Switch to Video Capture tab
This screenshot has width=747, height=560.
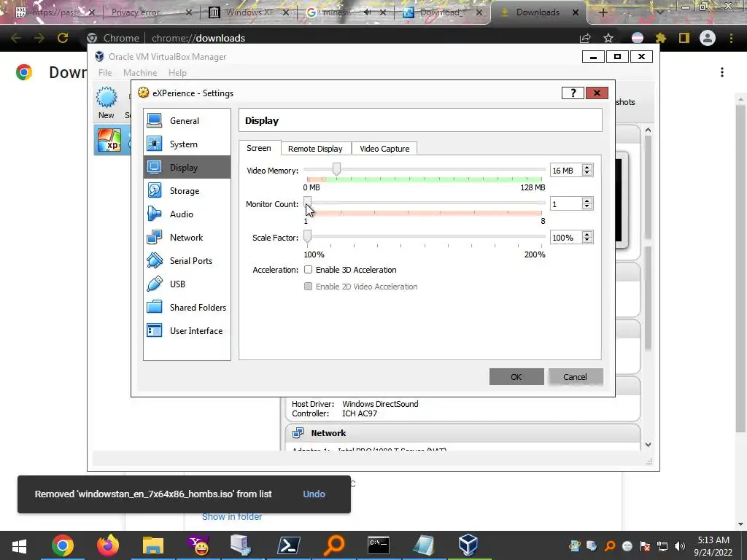384,149
